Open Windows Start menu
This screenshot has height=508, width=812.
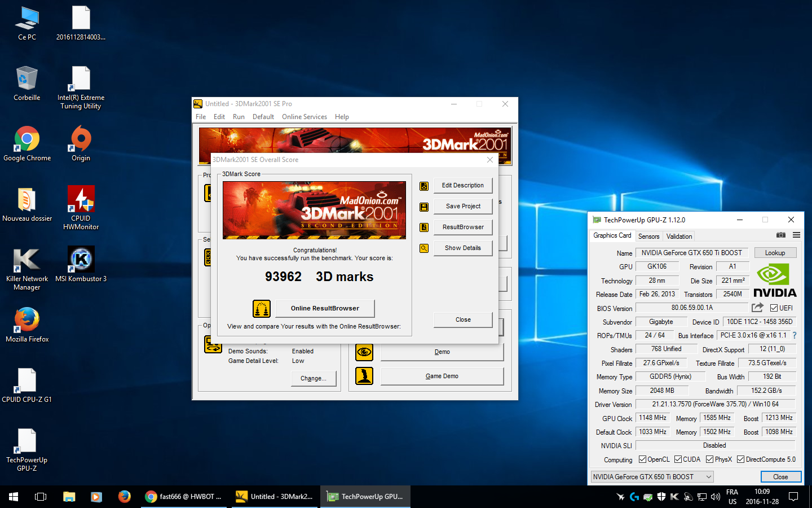14,497
